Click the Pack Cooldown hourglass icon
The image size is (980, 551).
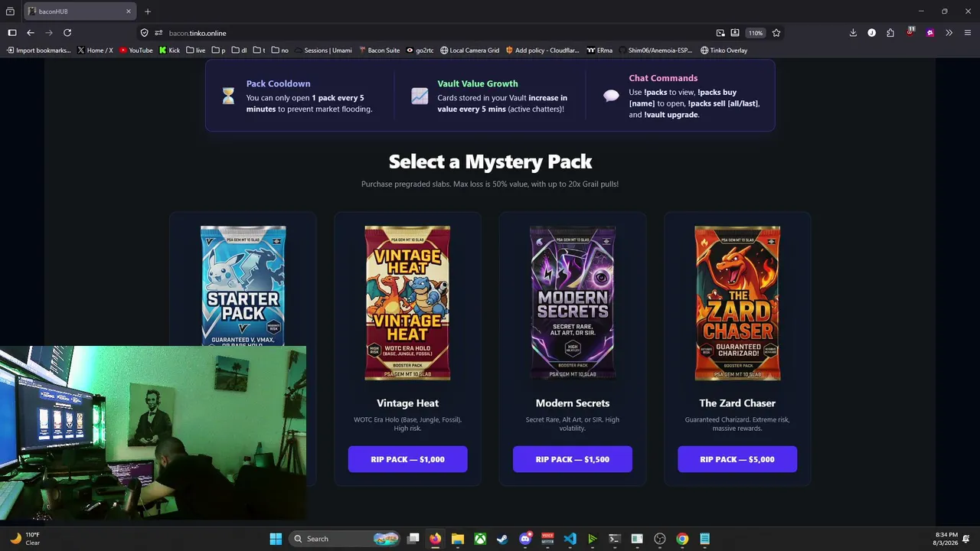tap(228, 96)
